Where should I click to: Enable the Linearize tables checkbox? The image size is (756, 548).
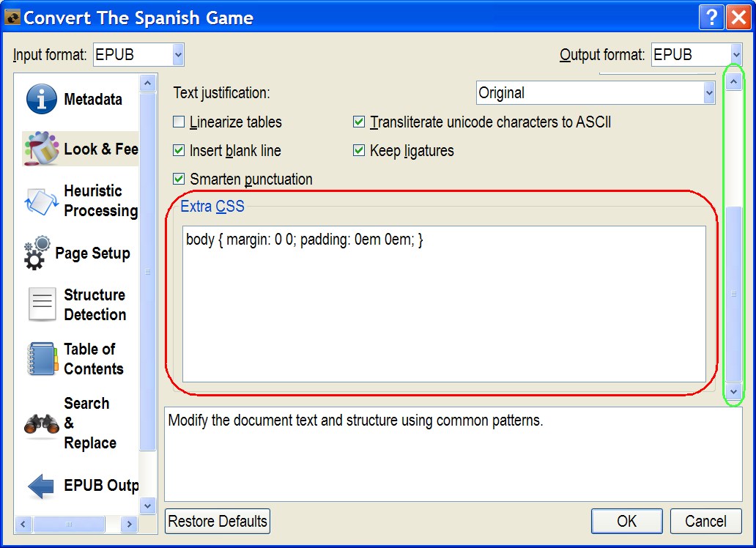tap(179, 122)
